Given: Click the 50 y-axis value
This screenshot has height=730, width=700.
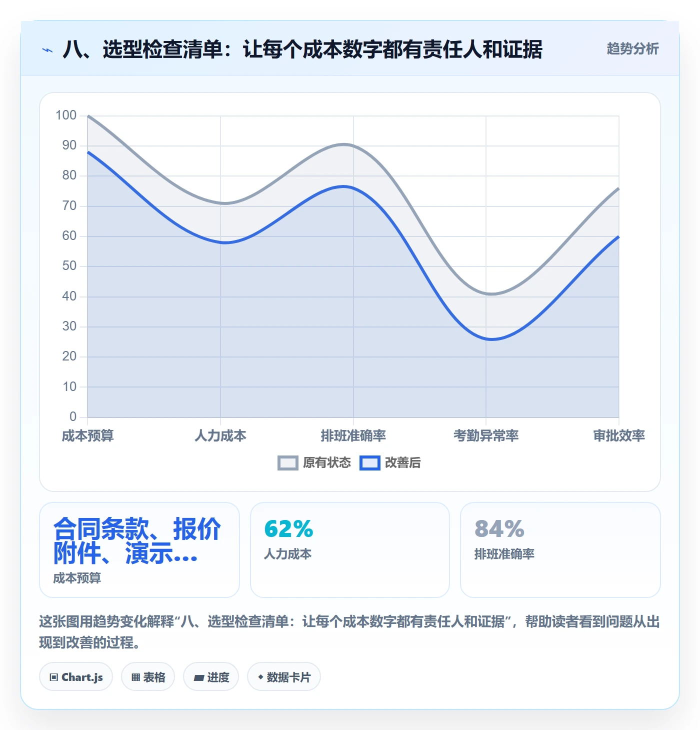Looking at the screenshot, I should (x=69, y=266).
